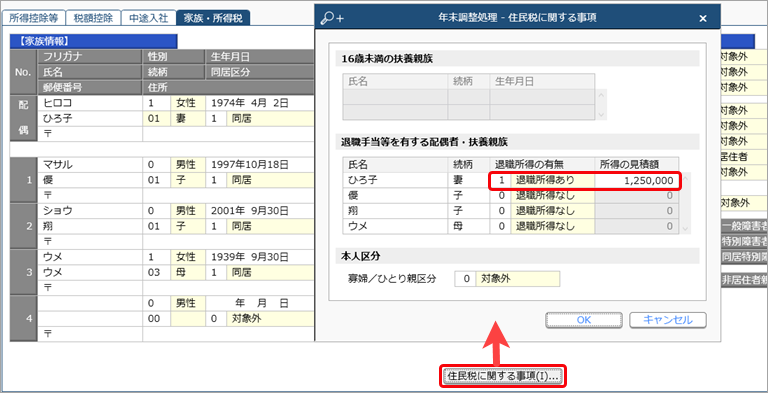This screenshot has width=768, height=393.
Task: Click ひろ子 name in 退職手当等 table
Action: tap(396, 181)
